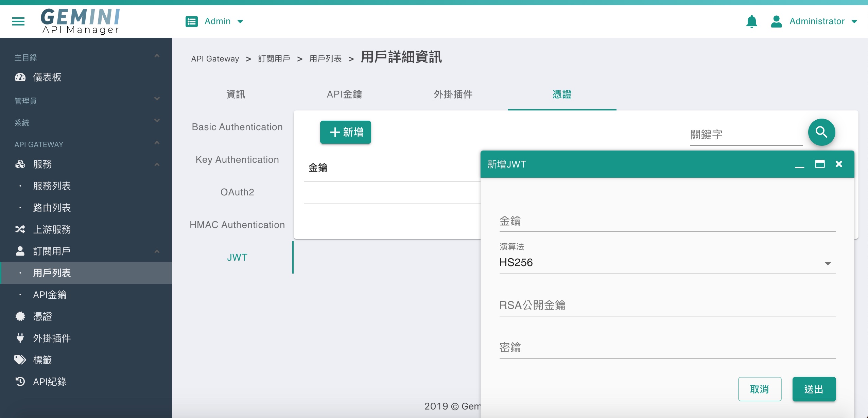The image size is (868, 418).
Task: Open the API Gateway breadcrumb link
Action: tap(215, 59)
